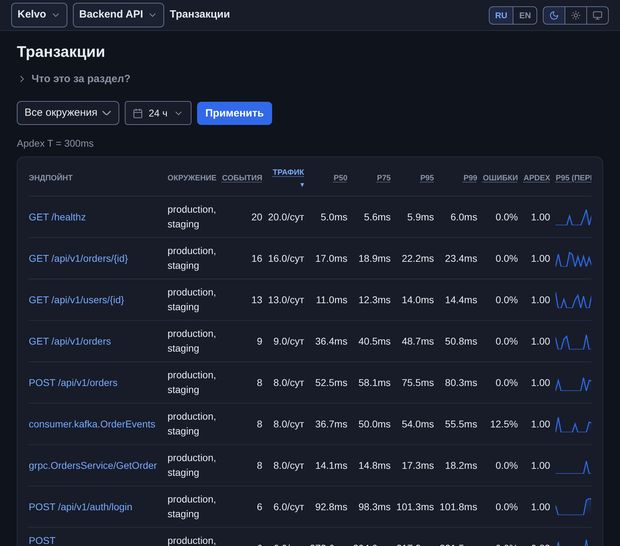Sort table by Ошибки column

500,178
